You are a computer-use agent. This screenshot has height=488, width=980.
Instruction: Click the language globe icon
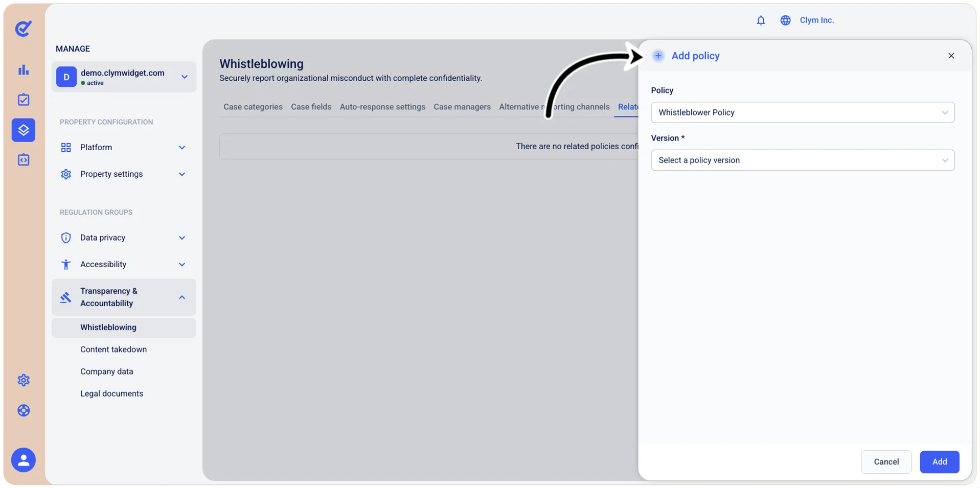pyautogui.click(x=785, y=20)
